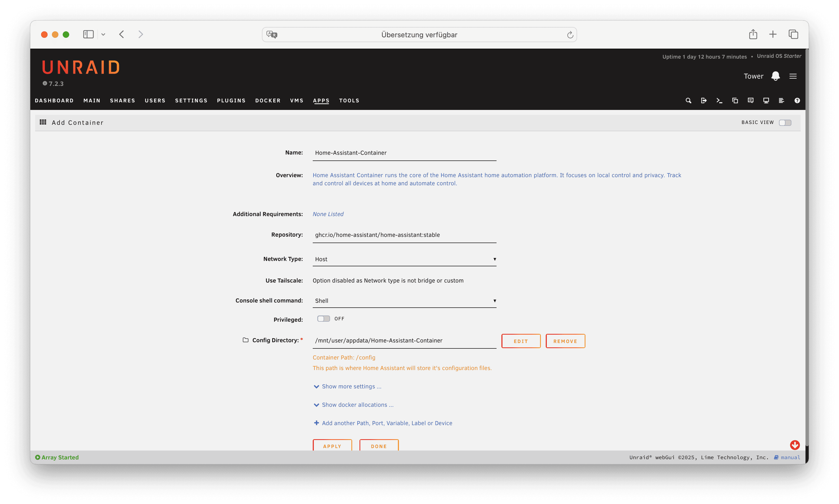Open the system info monitor icon

click(x=766, y=100)
